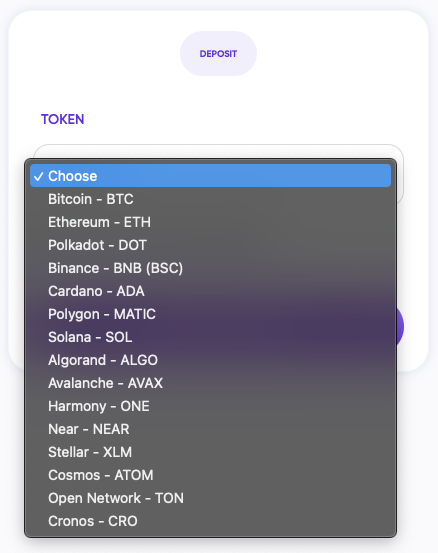This screenshot has width=438, height=553.
Task: Choose Ethereum - ETH token
Action: (211, 222)
